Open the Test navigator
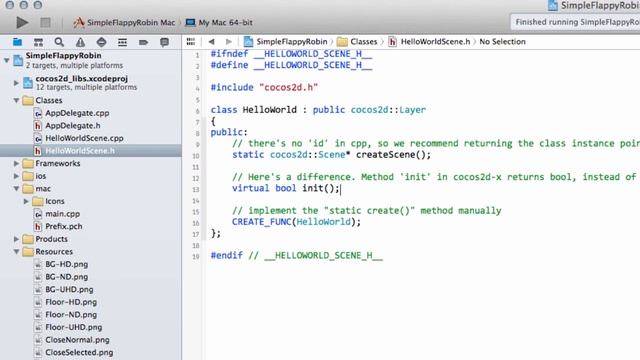 pyautogui.click(x=101, y=42)
